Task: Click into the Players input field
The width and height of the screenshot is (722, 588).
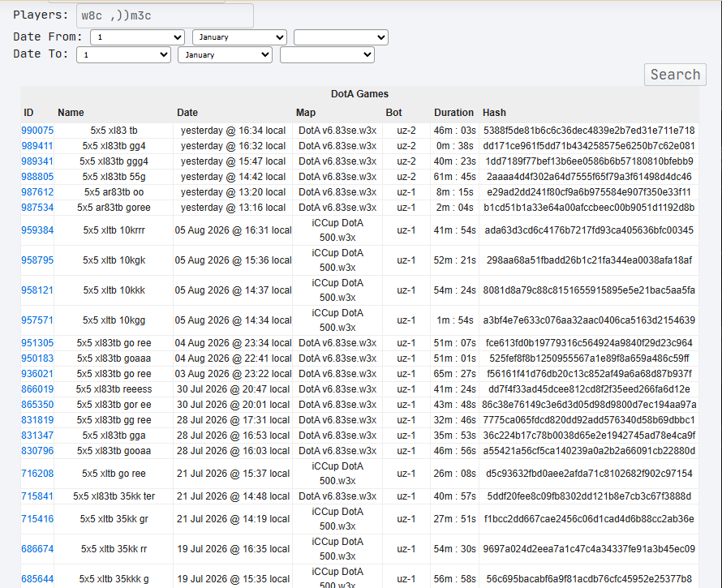Action: (x=165, y=15)
